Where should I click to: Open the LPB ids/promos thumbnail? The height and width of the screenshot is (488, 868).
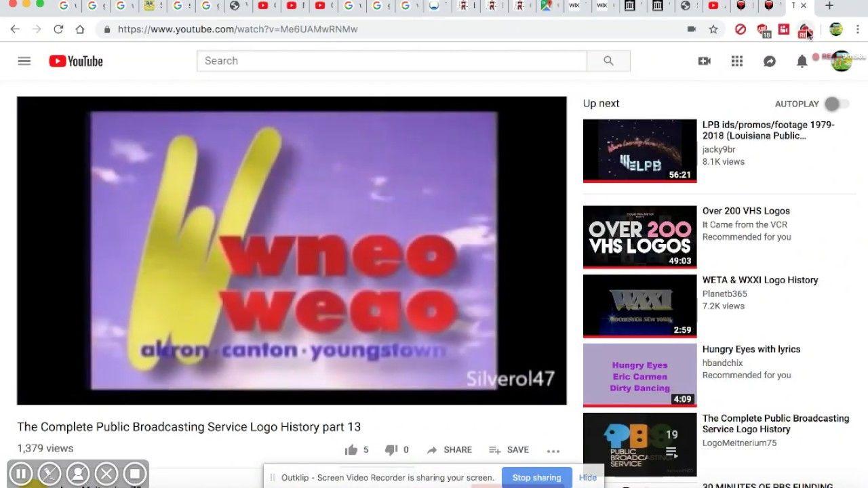pos(639,151)
